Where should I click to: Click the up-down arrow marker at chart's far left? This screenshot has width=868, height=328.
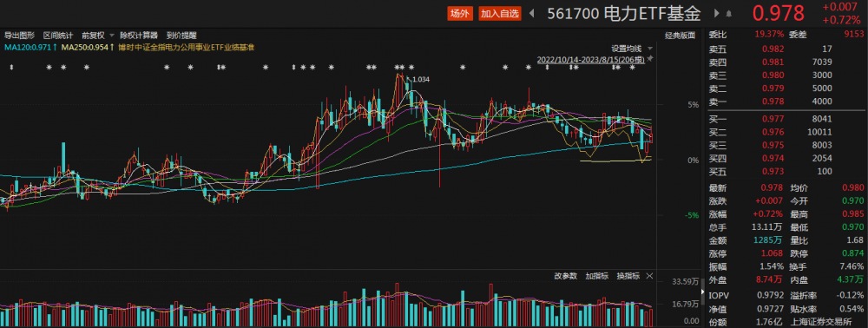click(x=11, y=68)
